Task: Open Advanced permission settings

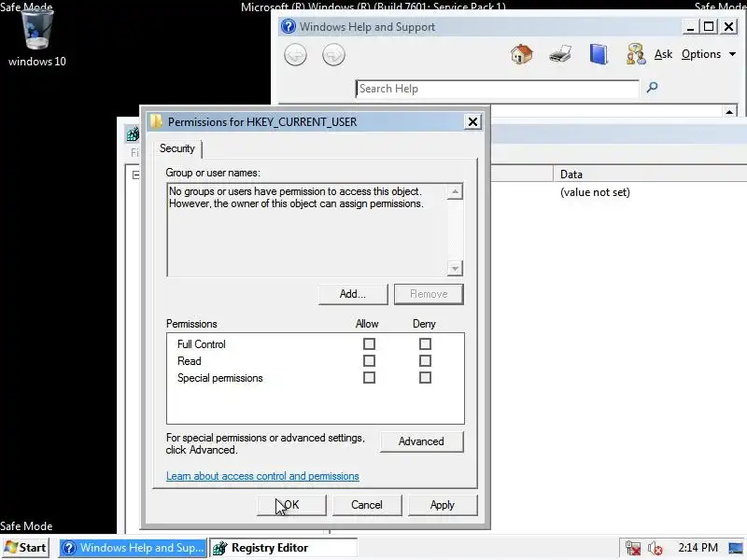Action: 422,441
